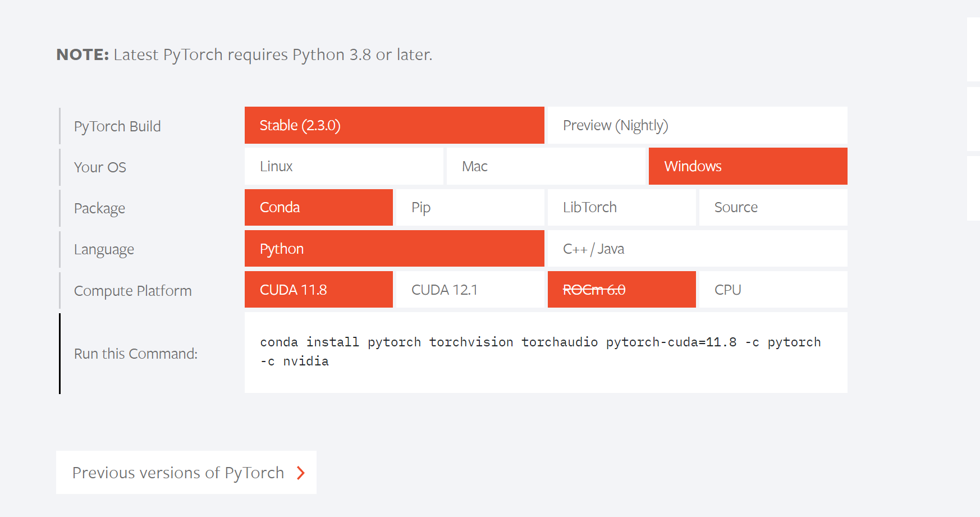Choose CPU compute platform

click(x=773, y=290)
